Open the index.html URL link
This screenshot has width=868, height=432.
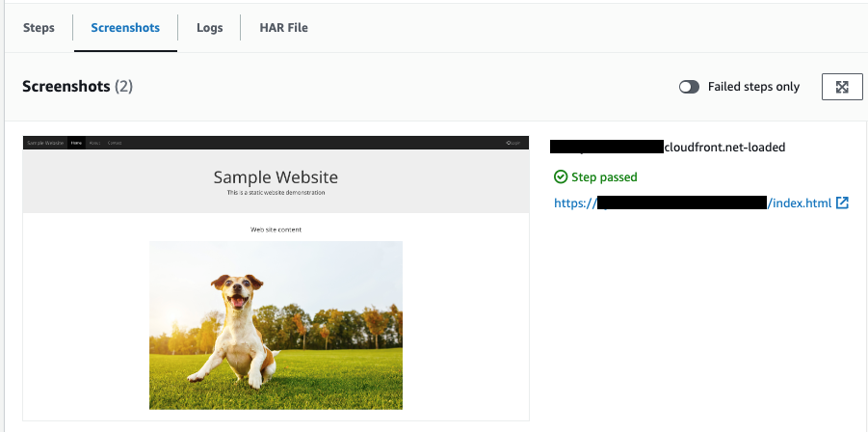pos(693,203)
